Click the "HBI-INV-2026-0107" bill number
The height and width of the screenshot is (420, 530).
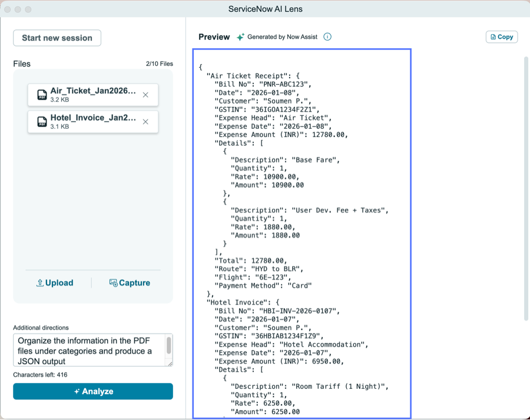(298, 311)
